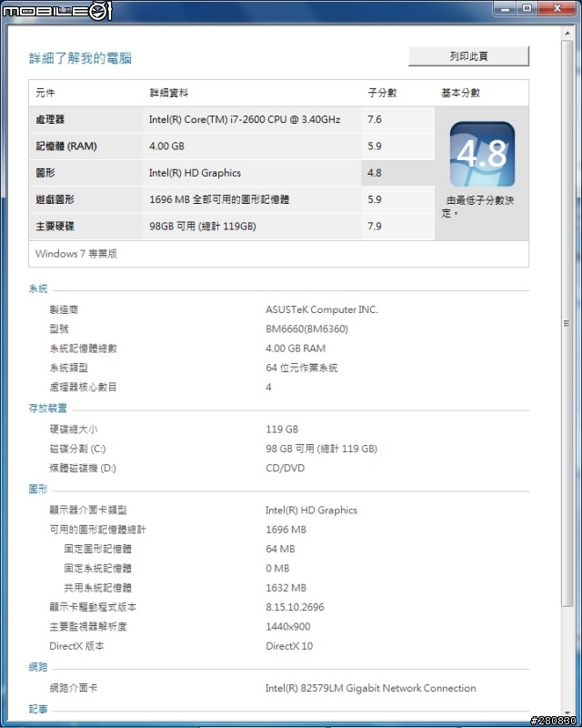Select the 1696 MB total graphics memory value

point(286,530)
